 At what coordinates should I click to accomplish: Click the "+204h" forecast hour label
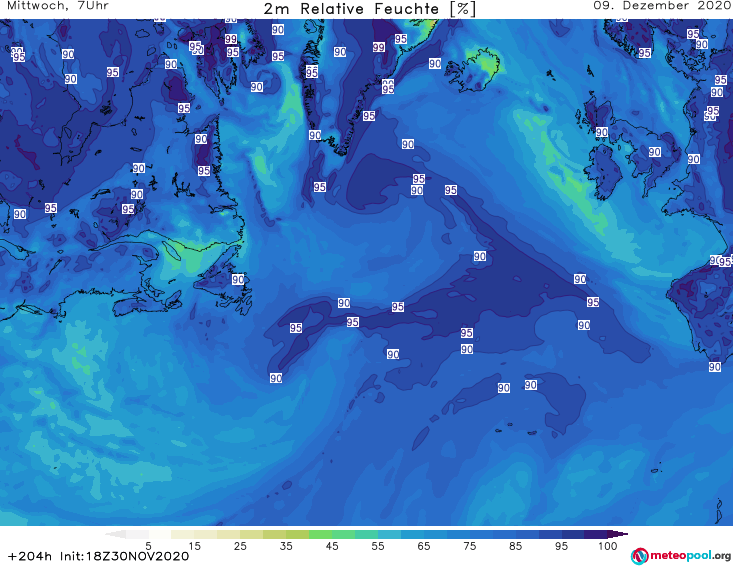pos(30,557)
